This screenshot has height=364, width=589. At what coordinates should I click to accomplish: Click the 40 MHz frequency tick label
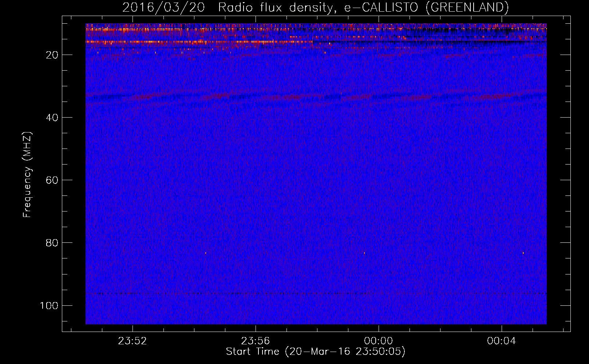(52, 118)
